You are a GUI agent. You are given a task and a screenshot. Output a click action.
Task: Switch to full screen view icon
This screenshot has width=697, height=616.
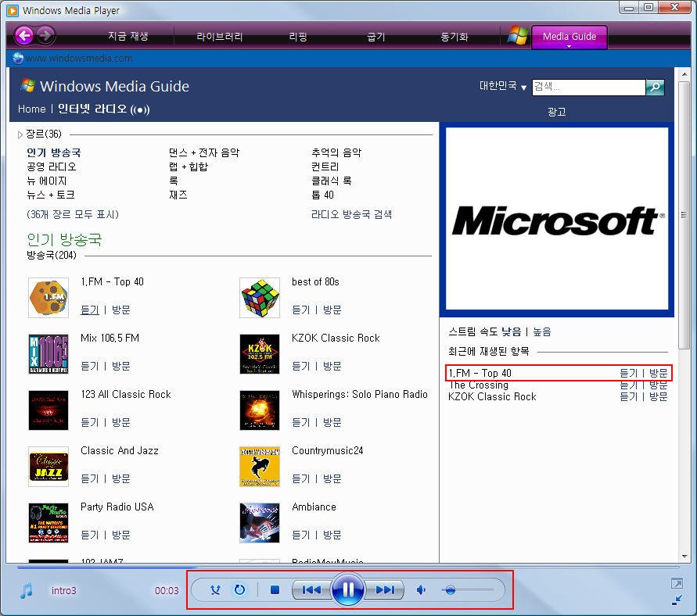click(x=677, y=583)
